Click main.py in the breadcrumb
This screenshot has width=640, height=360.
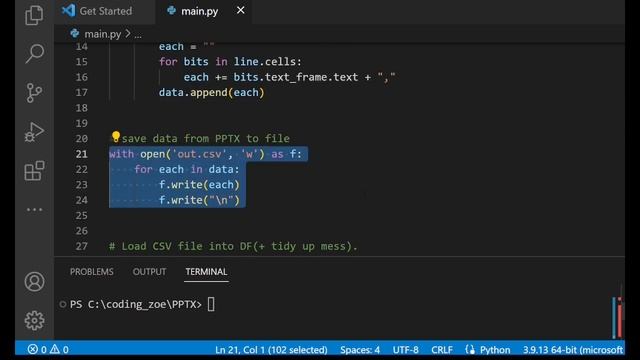(103, 34)
